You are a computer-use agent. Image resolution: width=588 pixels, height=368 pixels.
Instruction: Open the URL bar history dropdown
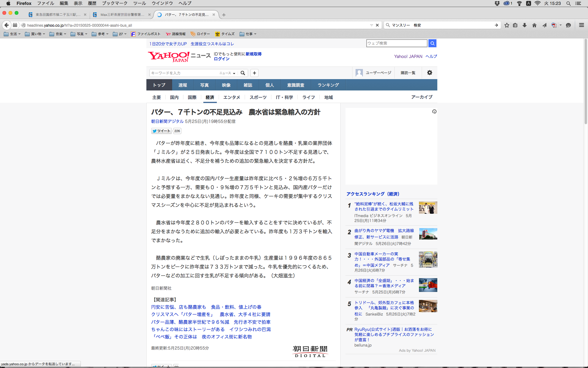coord(371,25)
